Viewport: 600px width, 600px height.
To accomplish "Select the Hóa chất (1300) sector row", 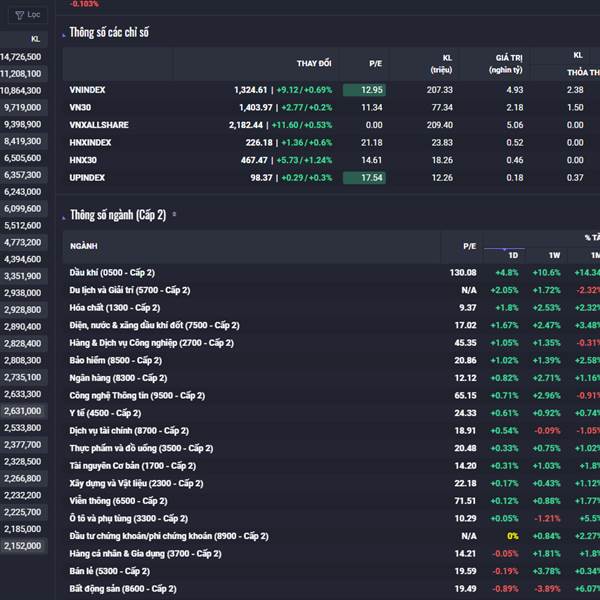I will (x=331, y=308).
